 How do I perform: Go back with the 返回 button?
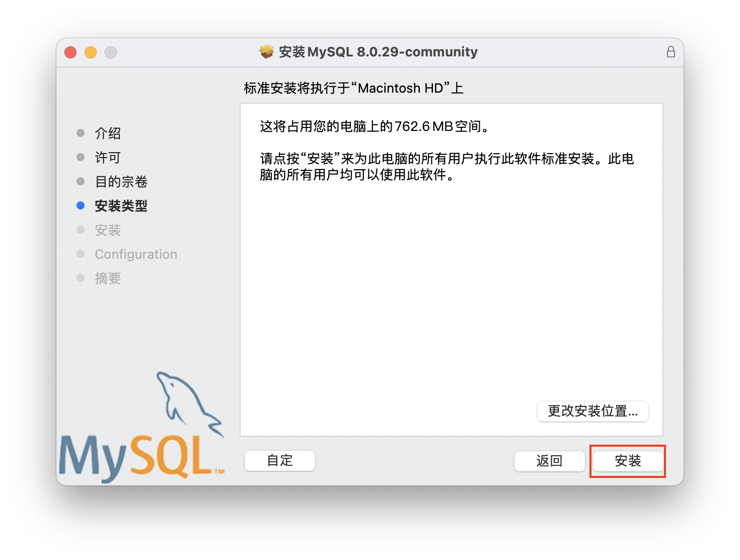pyautogui.click(x=549, y=461)
